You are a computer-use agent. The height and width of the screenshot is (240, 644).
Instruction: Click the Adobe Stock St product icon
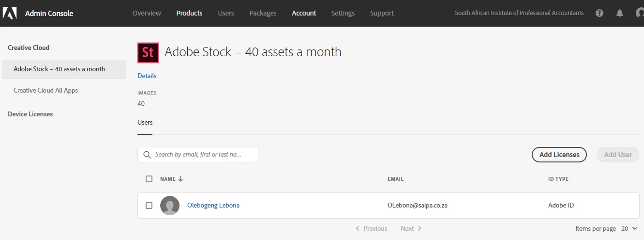tap(148, 52)
